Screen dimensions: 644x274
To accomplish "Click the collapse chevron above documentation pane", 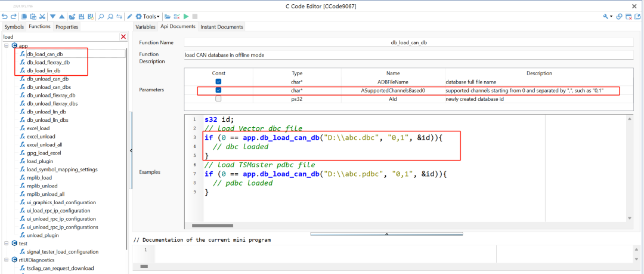I will click(386, 233).
